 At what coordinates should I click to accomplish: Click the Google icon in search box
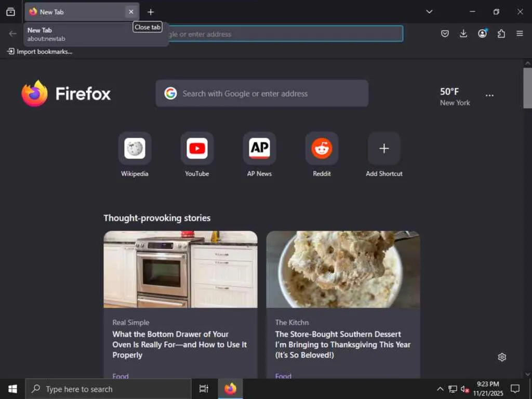pos(170,94)
